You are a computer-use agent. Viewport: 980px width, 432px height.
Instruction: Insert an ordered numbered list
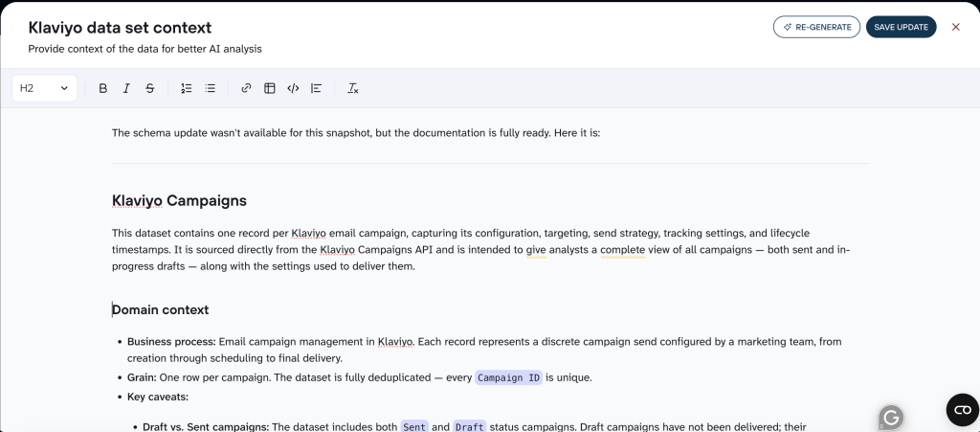tap(187, 88)
